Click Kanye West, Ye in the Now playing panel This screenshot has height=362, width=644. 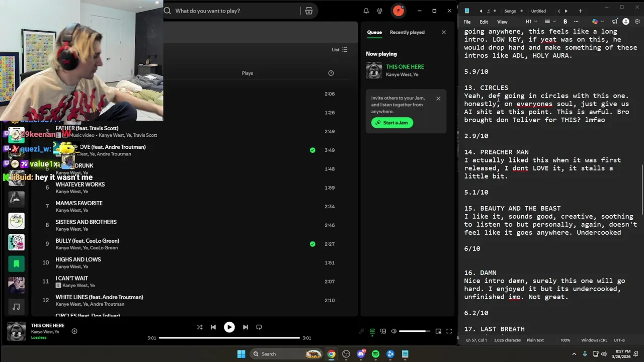click(x=402, y=74)
